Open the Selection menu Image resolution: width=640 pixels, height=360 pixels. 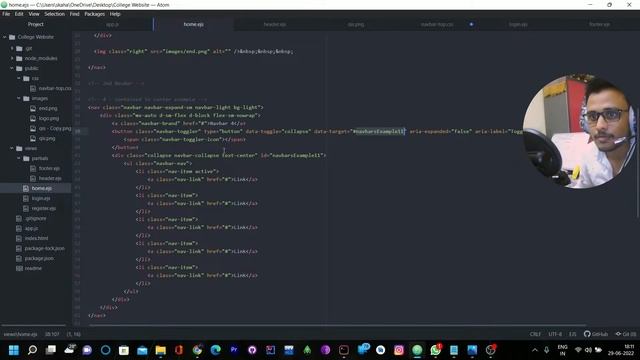(x=55, y=14)
